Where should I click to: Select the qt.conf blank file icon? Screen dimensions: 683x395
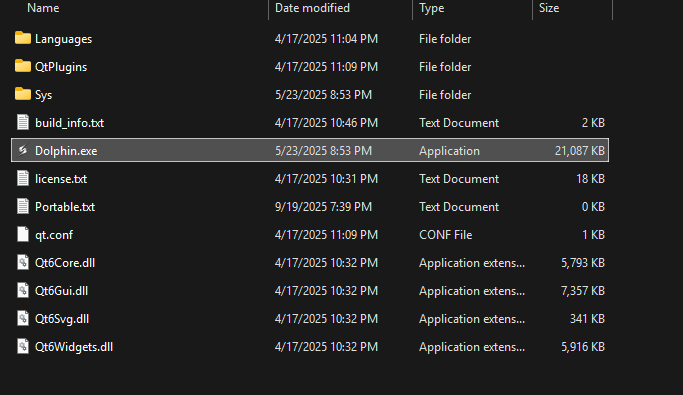[x=23, y=234]
